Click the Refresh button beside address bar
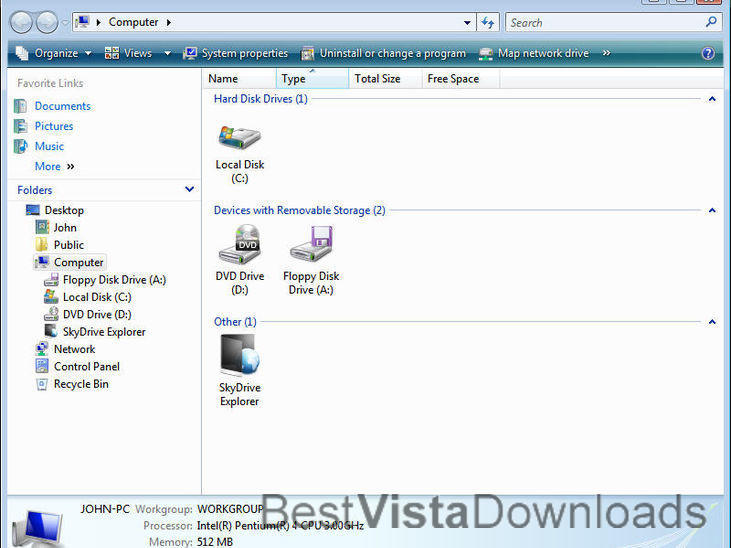Screen dimensions: 731x548 point(488,22)
